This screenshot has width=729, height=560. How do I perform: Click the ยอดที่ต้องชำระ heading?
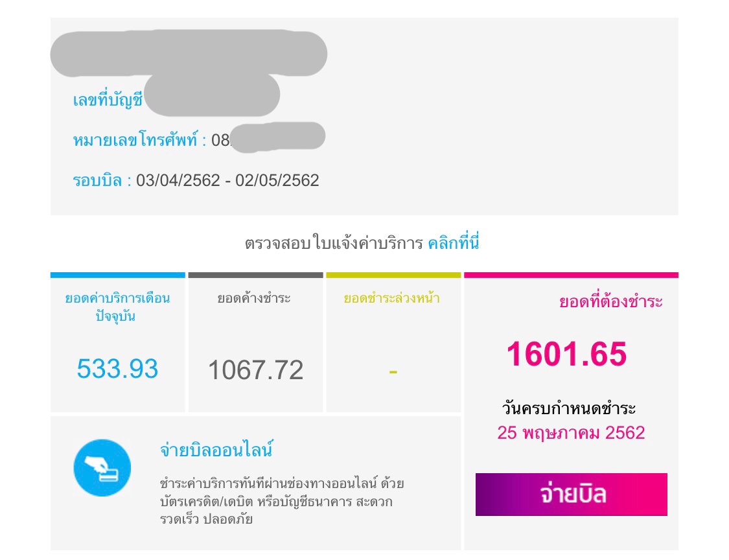pyautogui.click(x=610, y=301)
